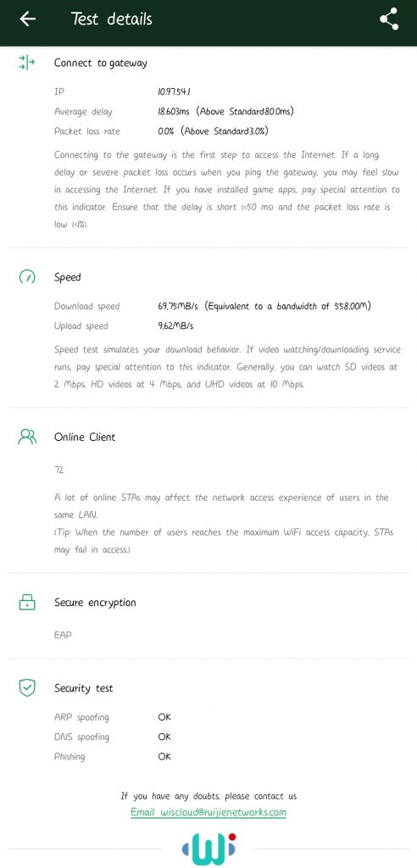Open the wiscloud@ruijienetworks.com email link
The height and width of the screenshot is (868, 417).
208,813
